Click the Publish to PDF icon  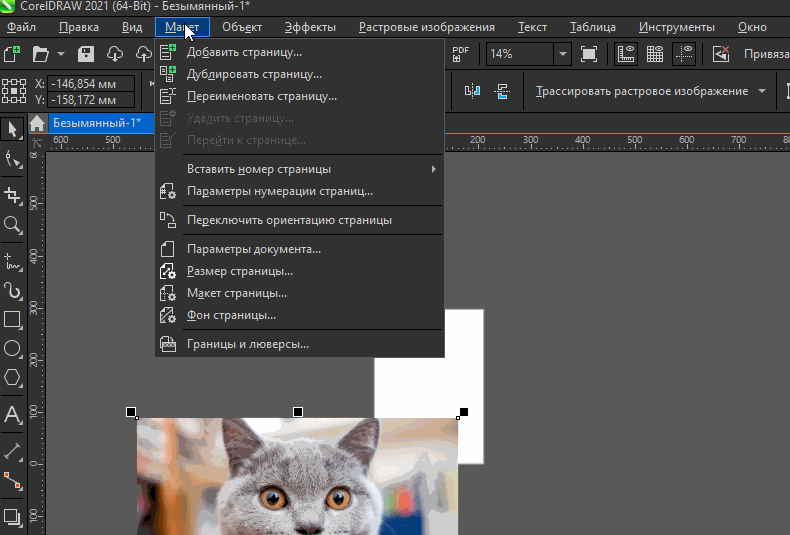coord(460,53)
